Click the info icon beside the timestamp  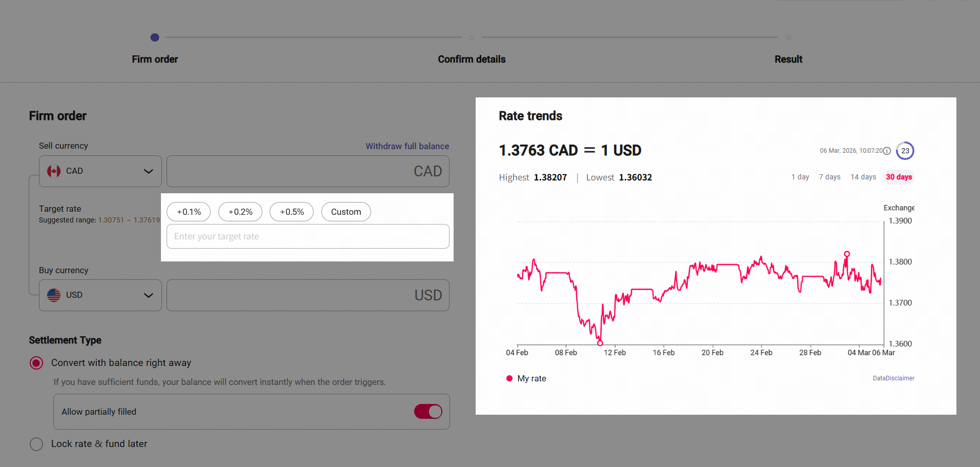(x=887, y=151)
